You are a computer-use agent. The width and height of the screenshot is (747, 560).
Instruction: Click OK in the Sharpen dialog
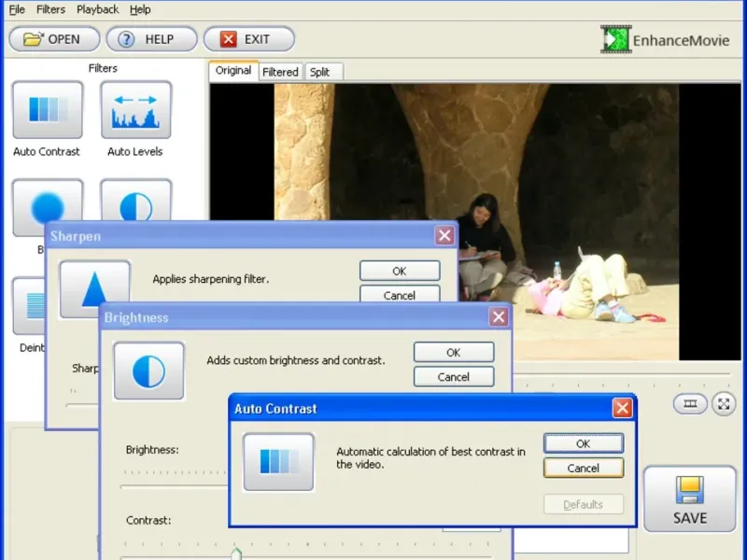[x=400, y=271]
